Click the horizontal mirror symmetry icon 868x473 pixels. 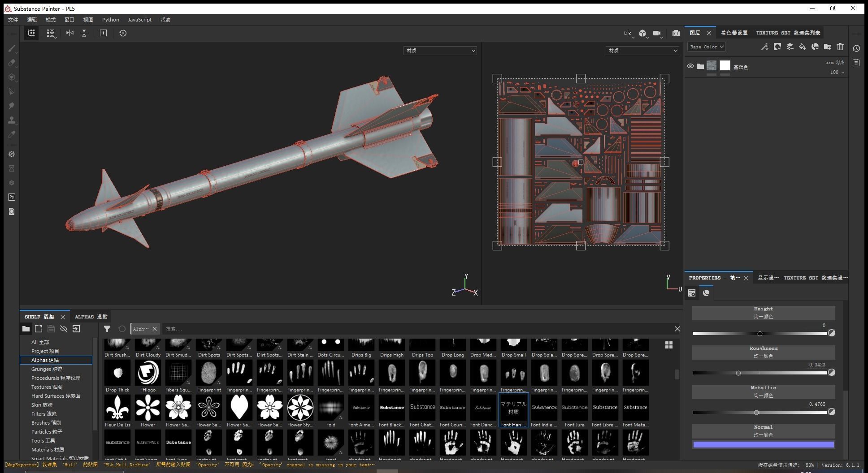(x=69, y=33)
